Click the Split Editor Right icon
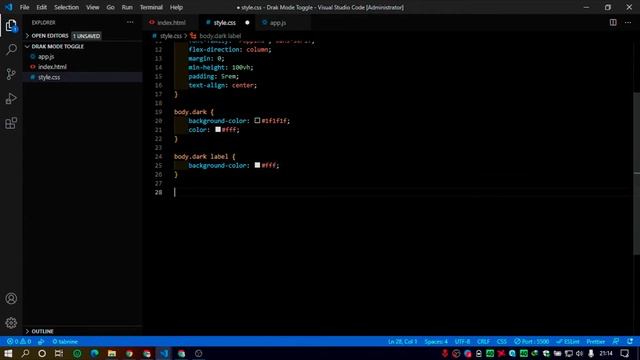 pos(613,22)
